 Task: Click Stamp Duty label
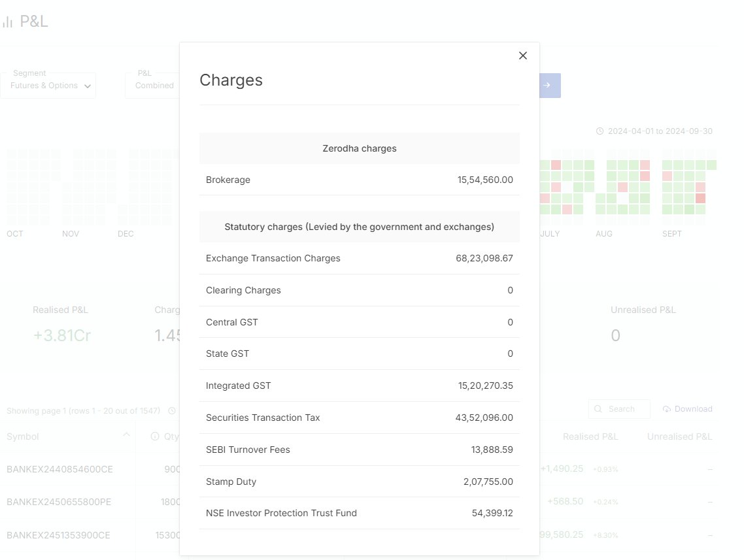coord(231,482)
